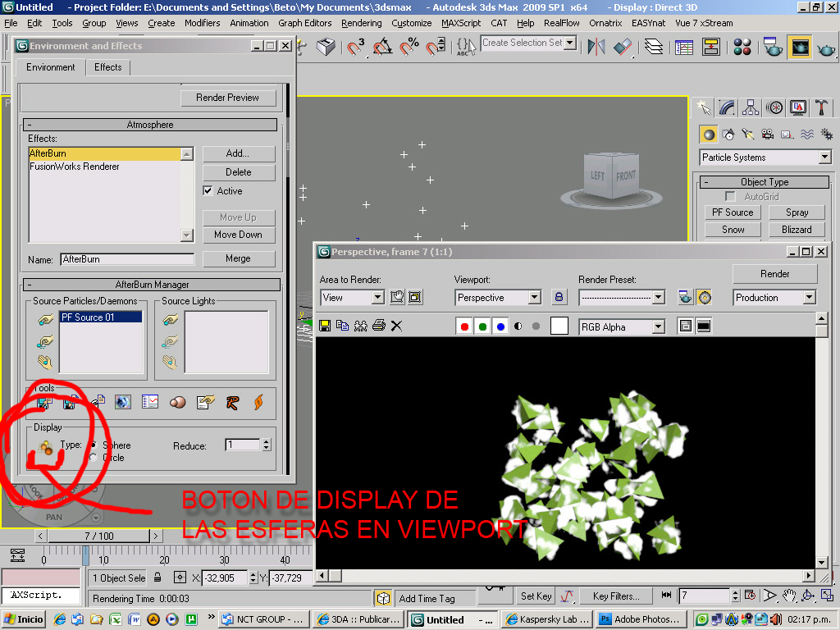Clear the rendered frame window

[396, 326]
